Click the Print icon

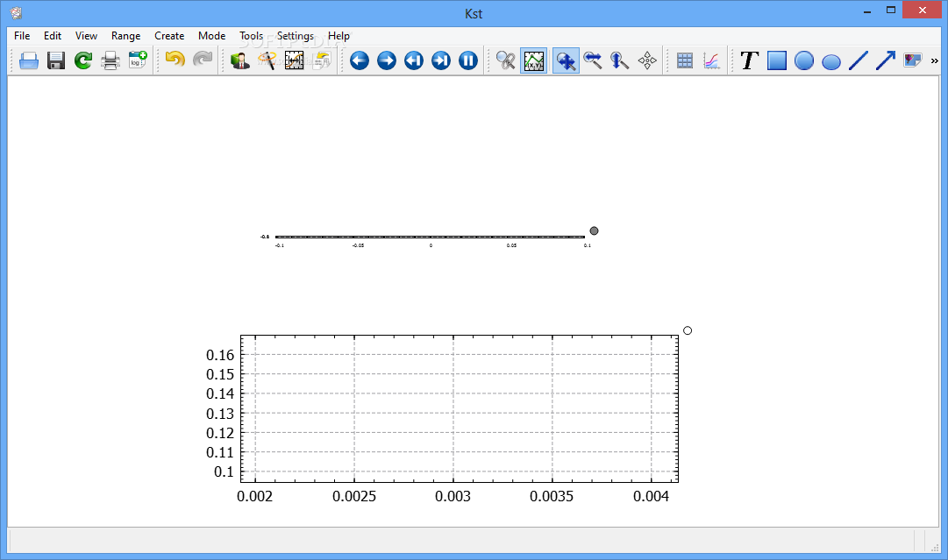(x=110, y=60)
